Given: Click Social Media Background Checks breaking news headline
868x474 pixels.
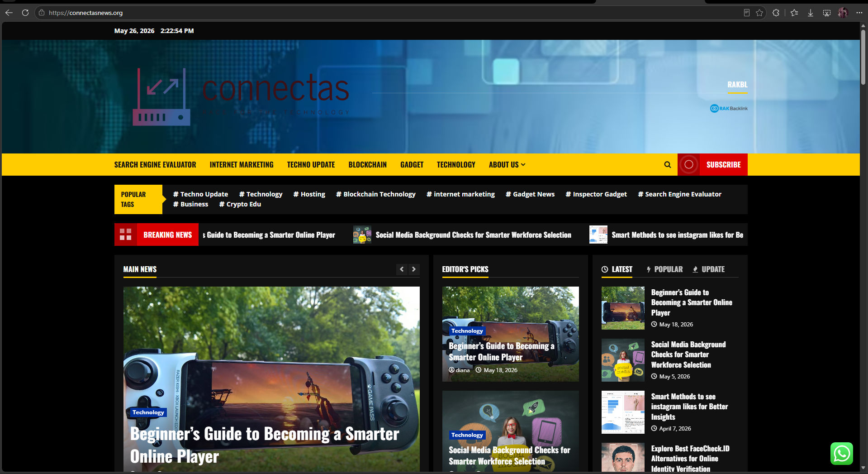Looking at the screenshot, I should coord(473,235).
